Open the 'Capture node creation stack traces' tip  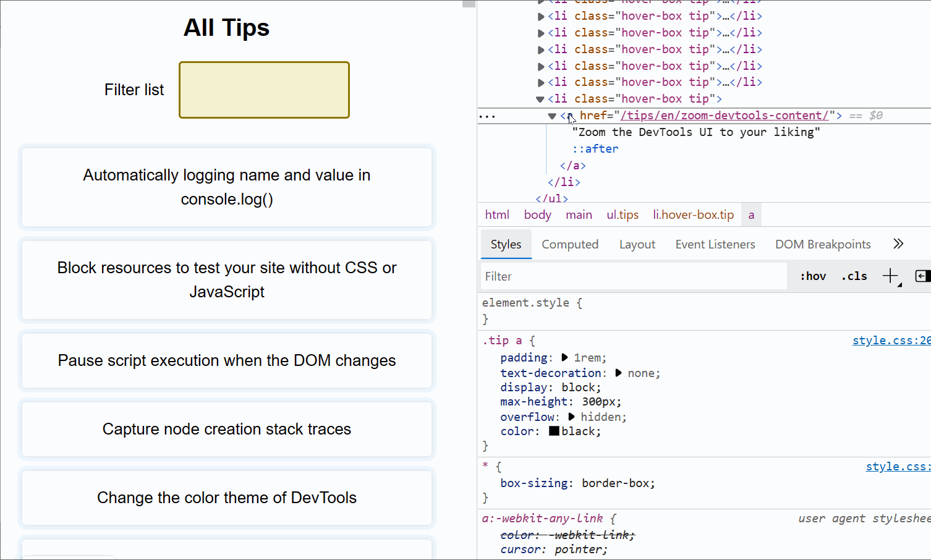[227, 429]
